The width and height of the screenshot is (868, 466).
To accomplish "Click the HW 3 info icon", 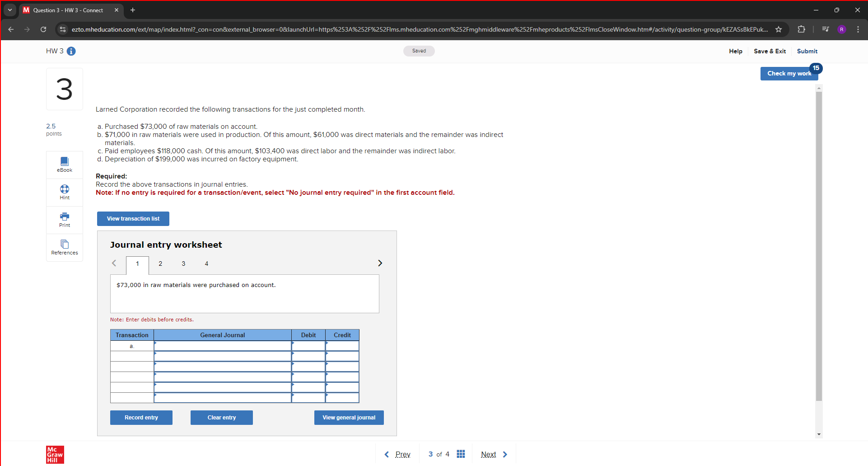I will 71,51.
